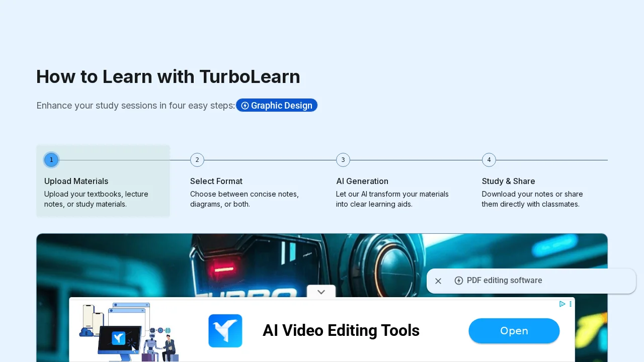The width and height of the screenshot is (644, 362).
Task: Select step 2 Select Format circle
Action: tap(197, 159)
